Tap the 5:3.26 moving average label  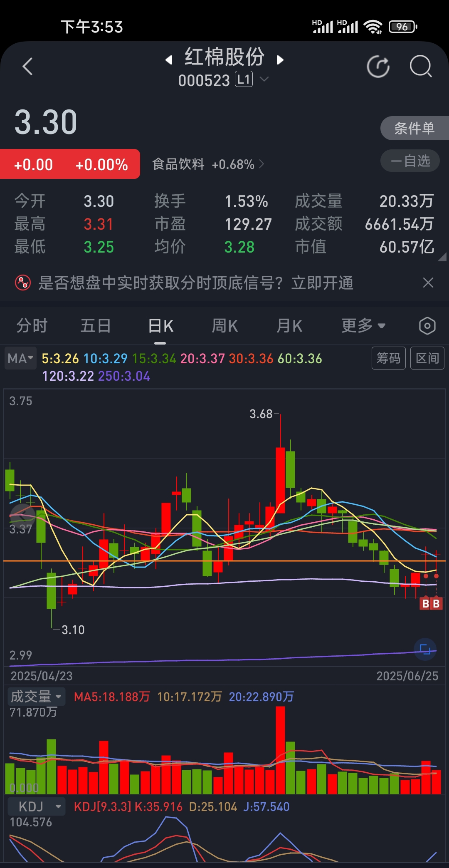click(x=60, y=359)
